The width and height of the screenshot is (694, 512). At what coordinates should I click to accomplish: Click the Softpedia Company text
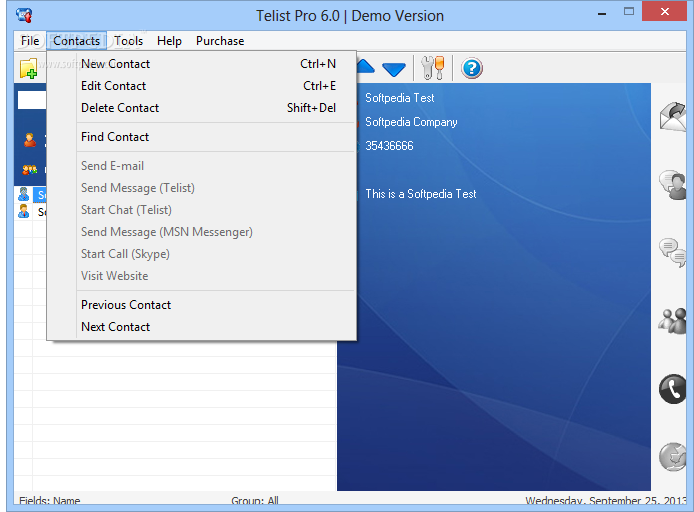pos(411,122)
